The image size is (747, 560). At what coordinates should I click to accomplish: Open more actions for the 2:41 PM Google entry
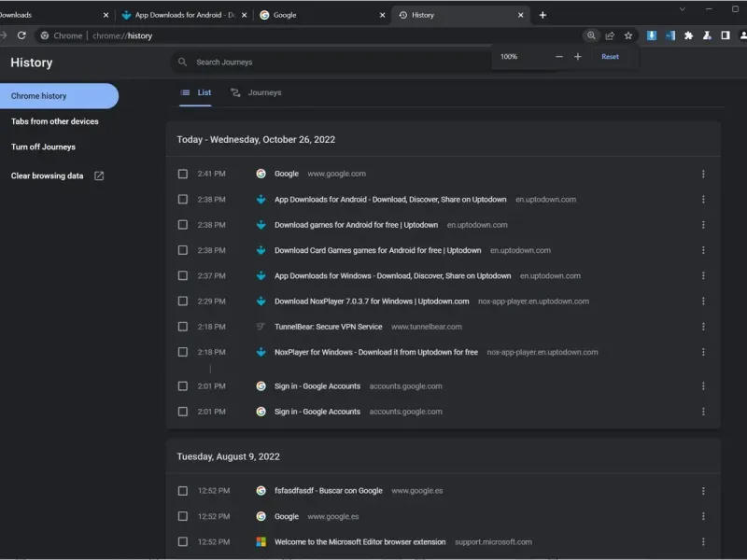(x=703, y=174)
